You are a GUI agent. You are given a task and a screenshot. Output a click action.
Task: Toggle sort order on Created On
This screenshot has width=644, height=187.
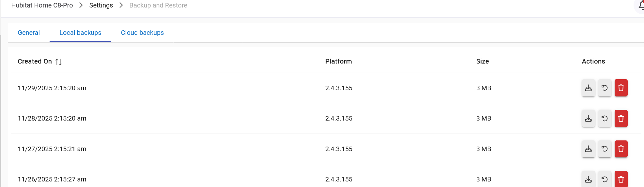click(x=58, y=62)
